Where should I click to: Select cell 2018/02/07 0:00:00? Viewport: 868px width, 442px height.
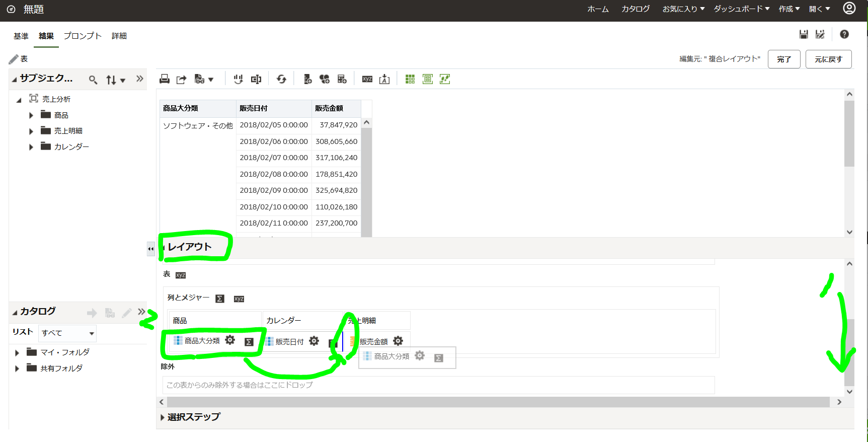tap(274, 158)
